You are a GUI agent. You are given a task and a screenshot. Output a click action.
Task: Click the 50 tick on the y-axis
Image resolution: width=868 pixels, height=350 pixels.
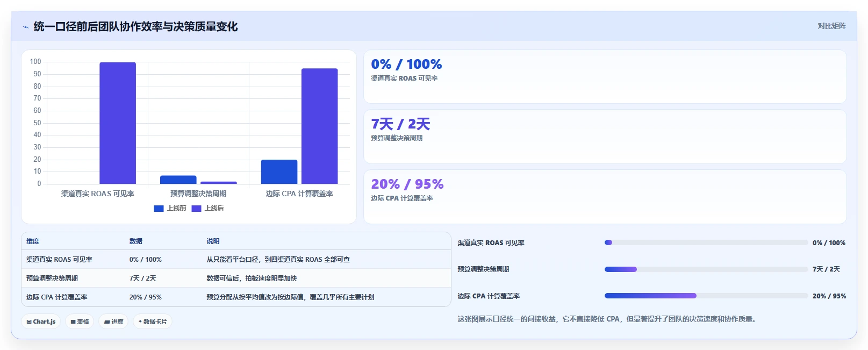pos(37,123)
